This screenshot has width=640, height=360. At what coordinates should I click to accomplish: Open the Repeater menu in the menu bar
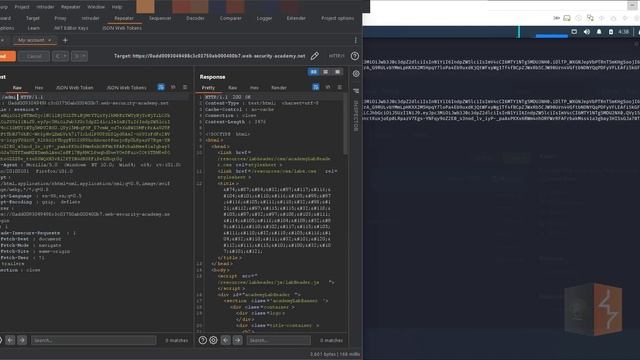71,7
